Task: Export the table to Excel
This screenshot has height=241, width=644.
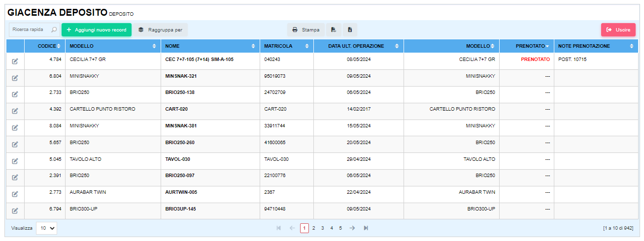Action: [350, 30]
